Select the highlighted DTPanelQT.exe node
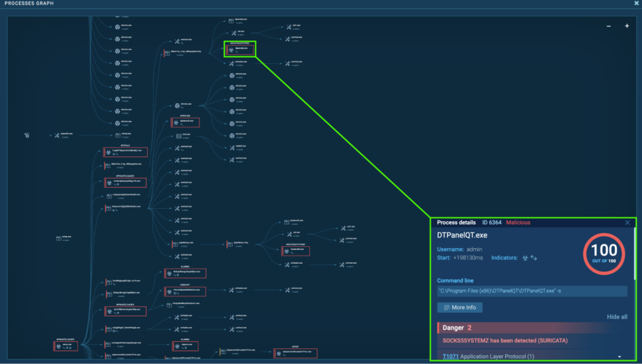This screenshot has width=642, height=364. (240, 48)
